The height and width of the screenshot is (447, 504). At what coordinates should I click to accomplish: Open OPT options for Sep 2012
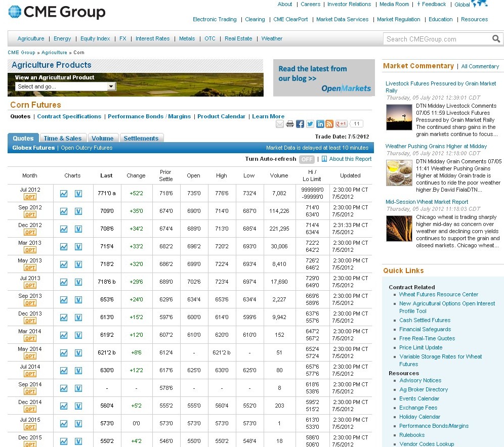point(30,215)
